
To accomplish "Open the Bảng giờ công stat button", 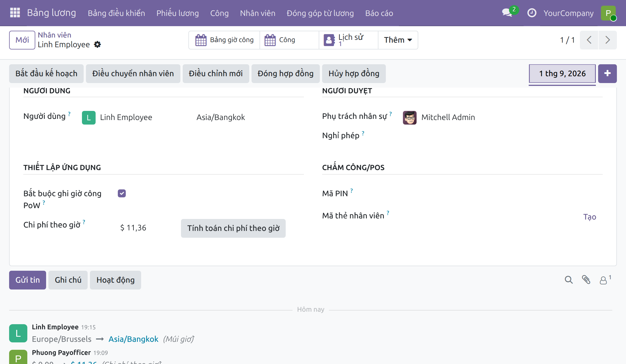I will coord(224,40).
